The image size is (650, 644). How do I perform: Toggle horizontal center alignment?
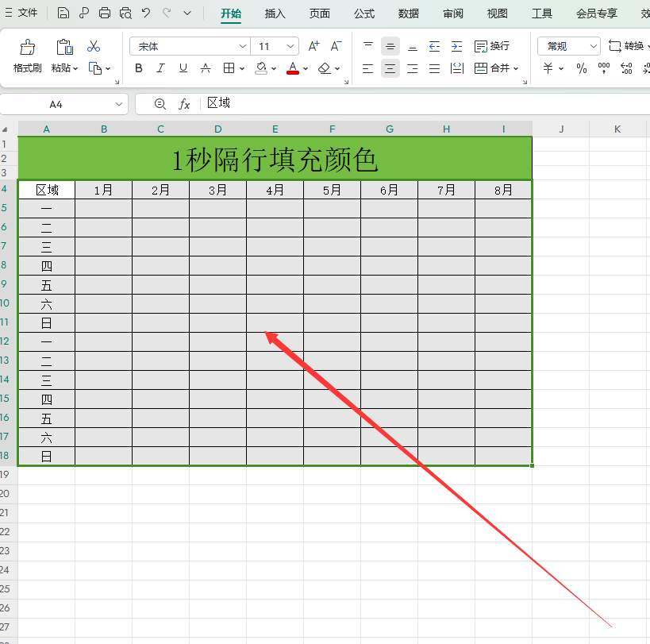[390, 68]
